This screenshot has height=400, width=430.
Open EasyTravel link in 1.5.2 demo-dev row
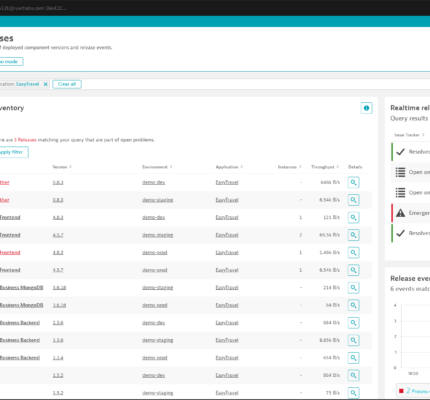pos(227,375)
